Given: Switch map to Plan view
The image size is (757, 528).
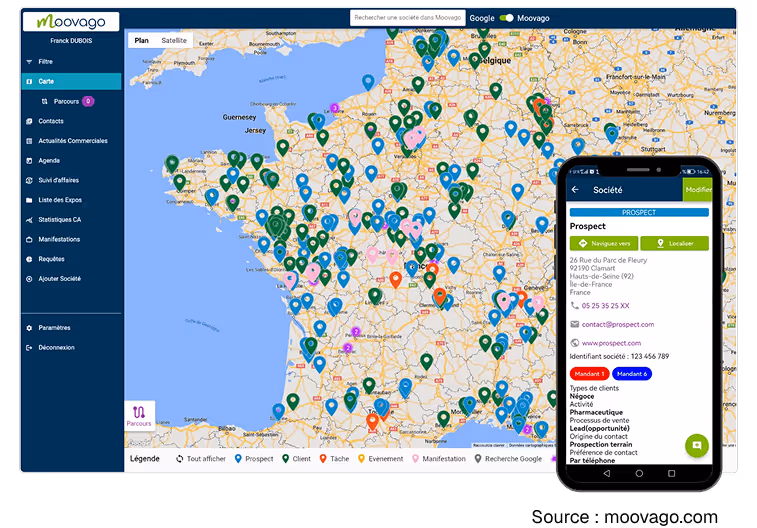Looking at the screenshot, I should (x=141, y=41).
